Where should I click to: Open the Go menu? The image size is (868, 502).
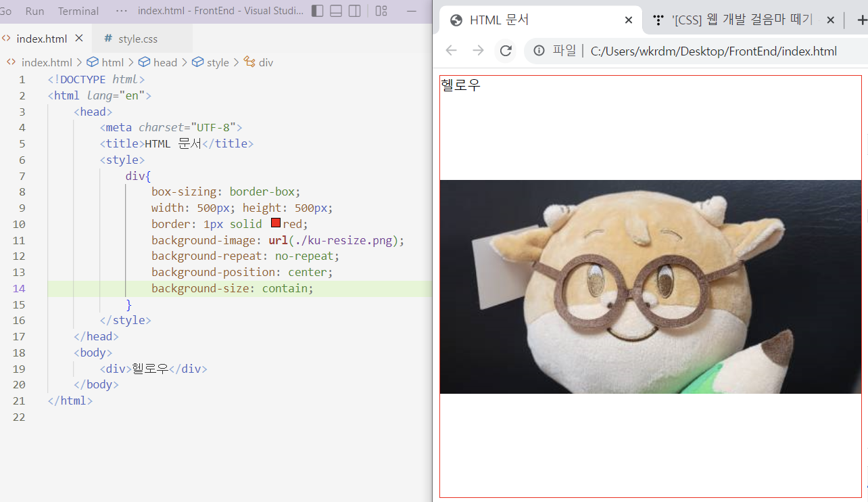pos(5,11)
